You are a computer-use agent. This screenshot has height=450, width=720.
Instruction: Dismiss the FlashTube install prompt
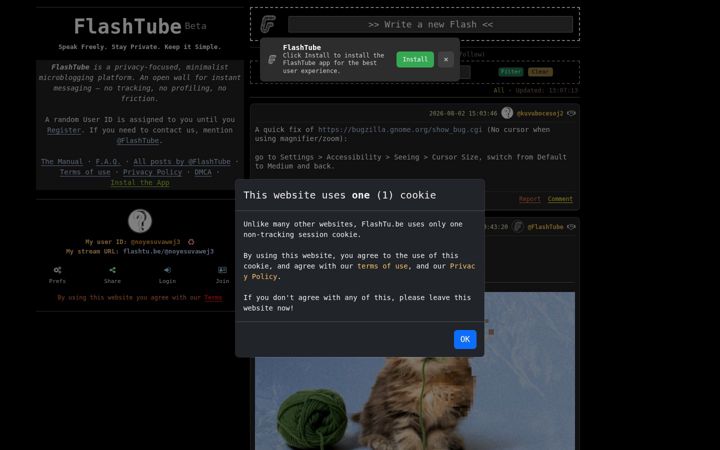click(445, 59)
